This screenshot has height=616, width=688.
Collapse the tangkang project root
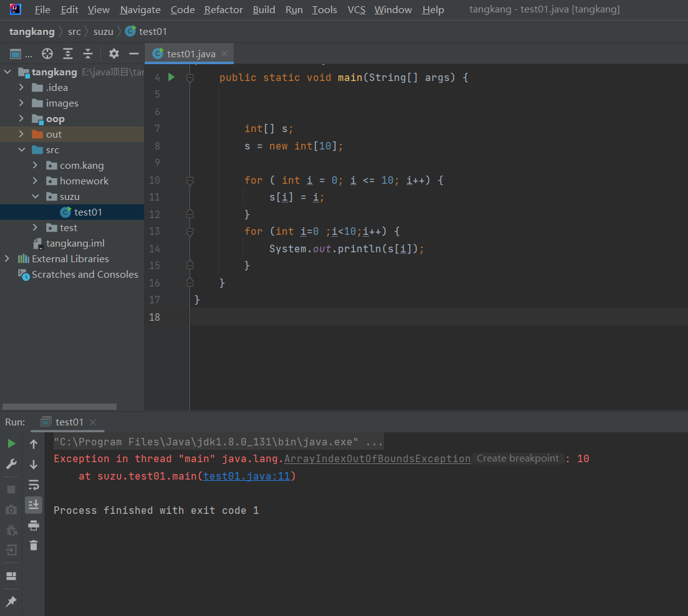(x=7, y=72)
